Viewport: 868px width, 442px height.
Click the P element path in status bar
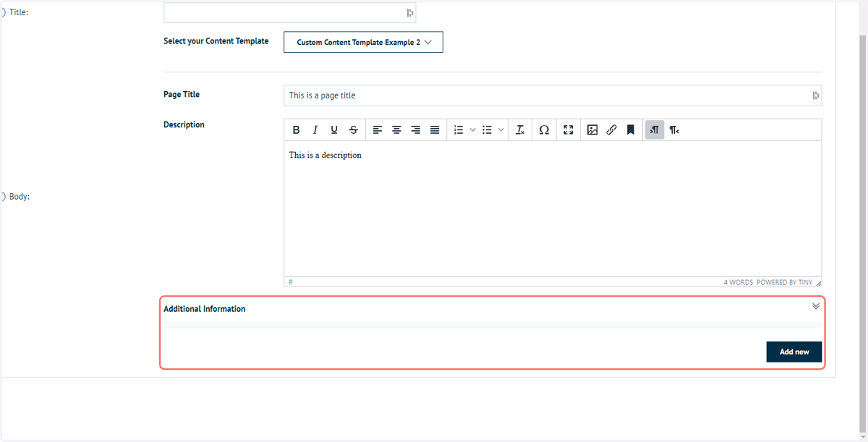(291, 282)
